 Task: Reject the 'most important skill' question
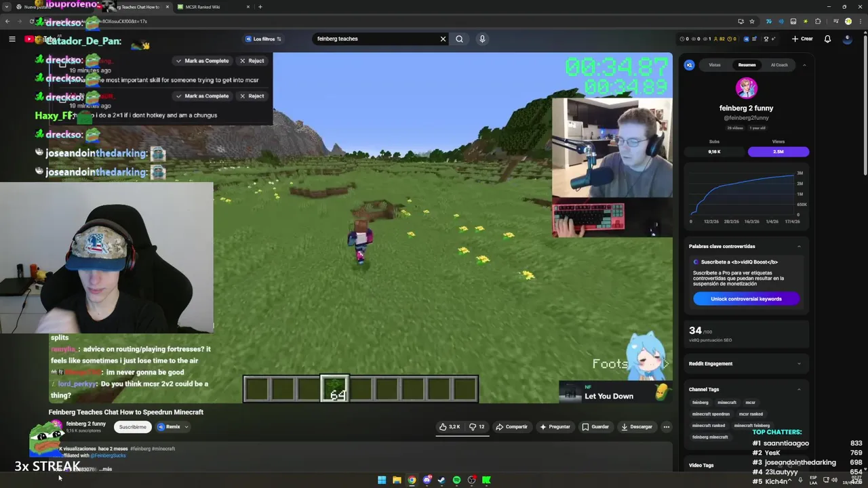[x=252, y=61]
